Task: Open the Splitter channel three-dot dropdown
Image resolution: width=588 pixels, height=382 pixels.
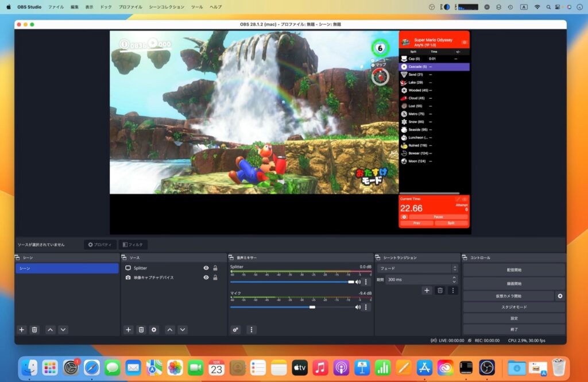Action: coord(366,281)
